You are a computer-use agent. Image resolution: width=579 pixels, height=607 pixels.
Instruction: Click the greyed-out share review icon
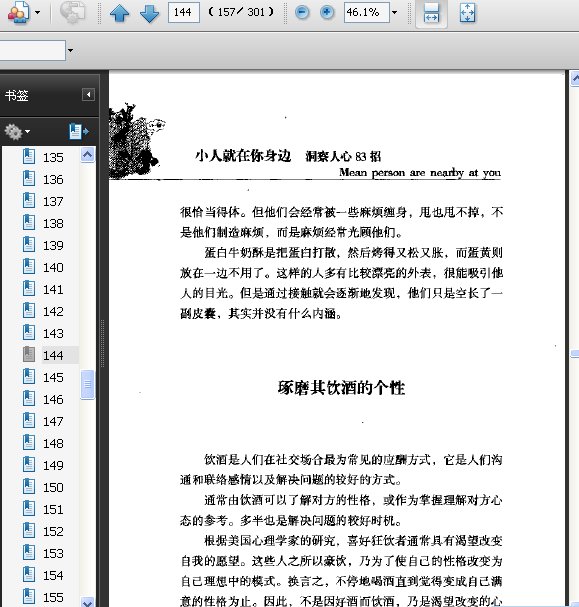pos(73,12)
